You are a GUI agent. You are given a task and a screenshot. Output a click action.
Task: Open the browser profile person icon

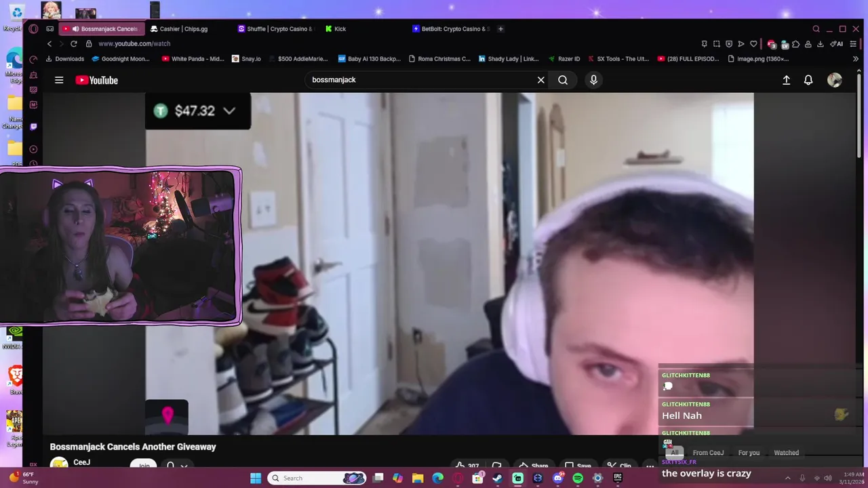(808, 44)
